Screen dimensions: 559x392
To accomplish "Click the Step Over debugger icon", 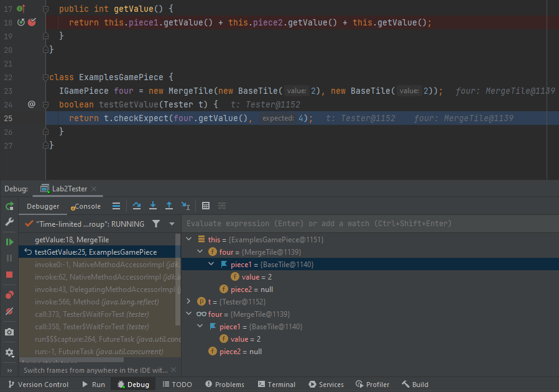I will pyautogui.click(x=137, y=206).
